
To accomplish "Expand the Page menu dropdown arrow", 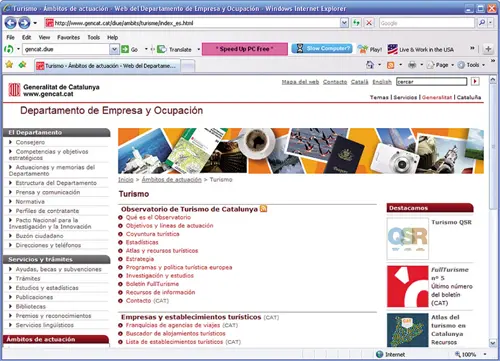I will pyautogui.click(x=453, y=65).
